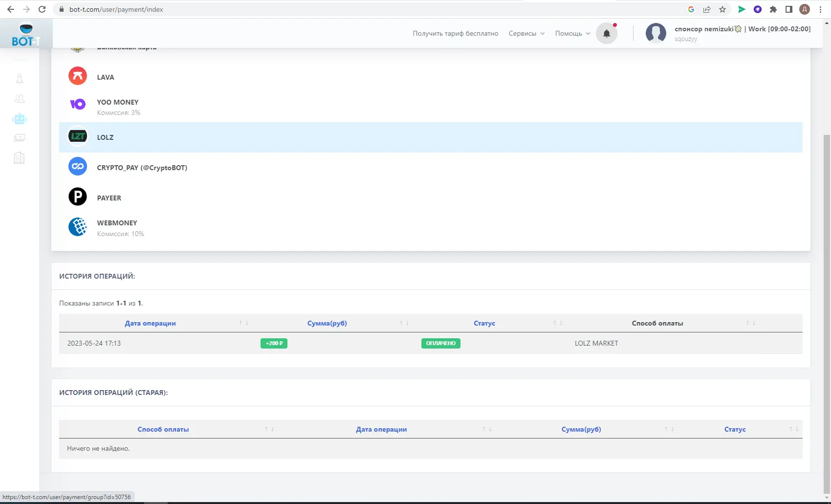Click sort arrows next to history Сумма(руб)
This screenshot has height=504, width=831.
[x=404, y=323]
